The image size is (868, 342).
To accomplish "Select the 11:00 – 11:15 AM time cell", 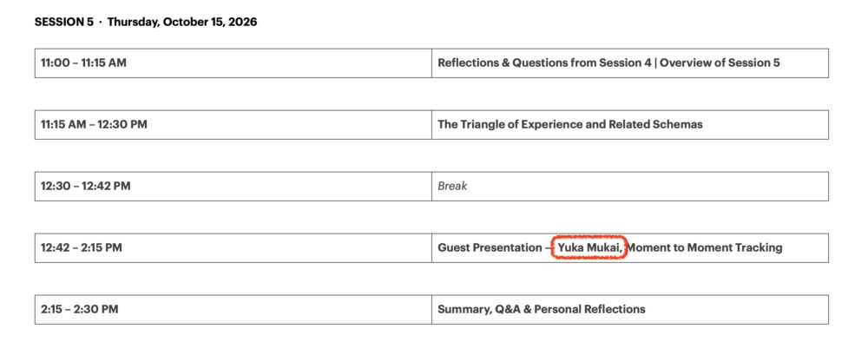I will coord(233,63).
